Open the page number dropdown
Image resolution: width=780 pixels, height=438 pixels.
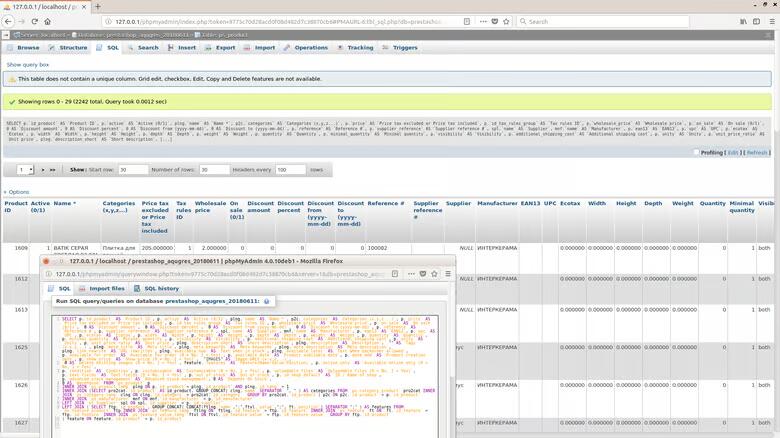tap(25, 170)
